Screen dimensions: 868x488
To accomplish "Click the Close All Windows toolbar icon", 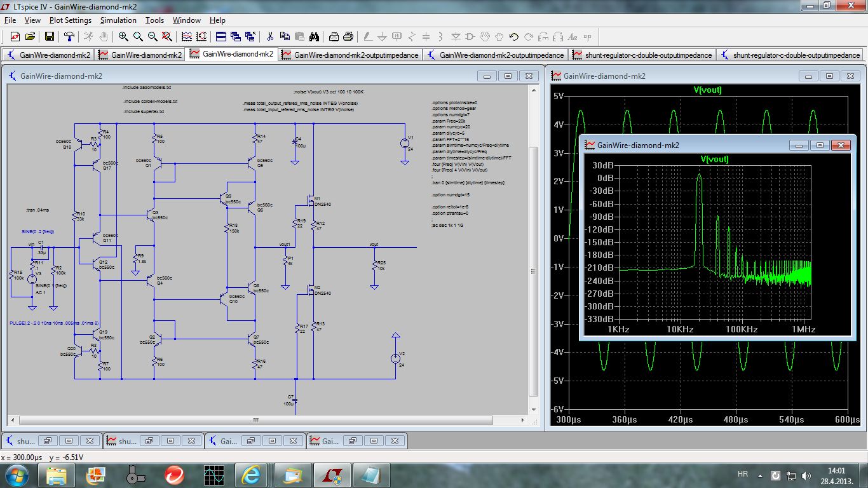I will click(250, 37).
